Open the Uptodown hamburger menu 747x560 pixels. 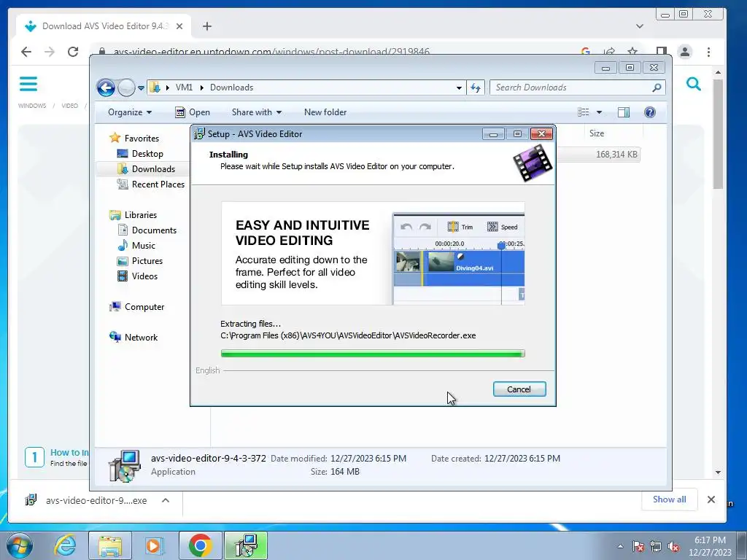(x=28, y=84)
